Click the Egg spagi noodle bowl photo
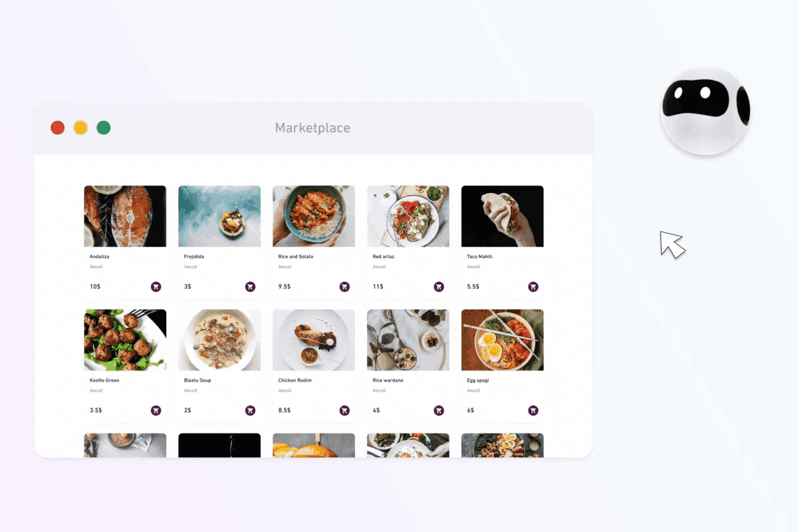This screenshot has width=798, height=532. tap(503, 340)
